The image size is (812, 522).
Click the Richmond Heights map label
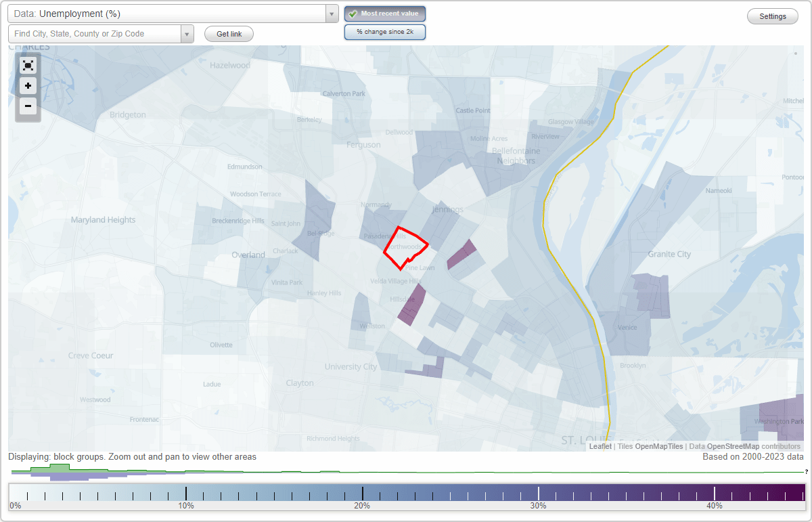coord(333,439)
